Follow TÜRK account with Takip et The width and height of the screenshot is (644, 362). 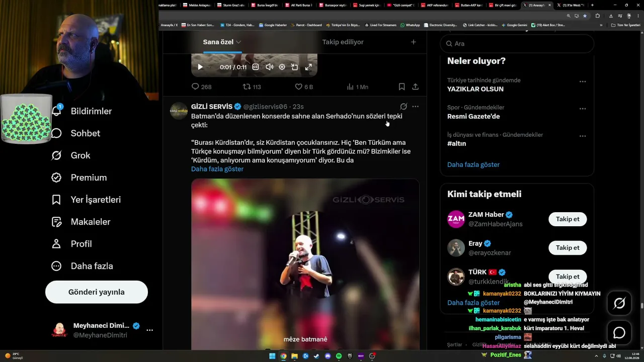(x=568, y=277)
